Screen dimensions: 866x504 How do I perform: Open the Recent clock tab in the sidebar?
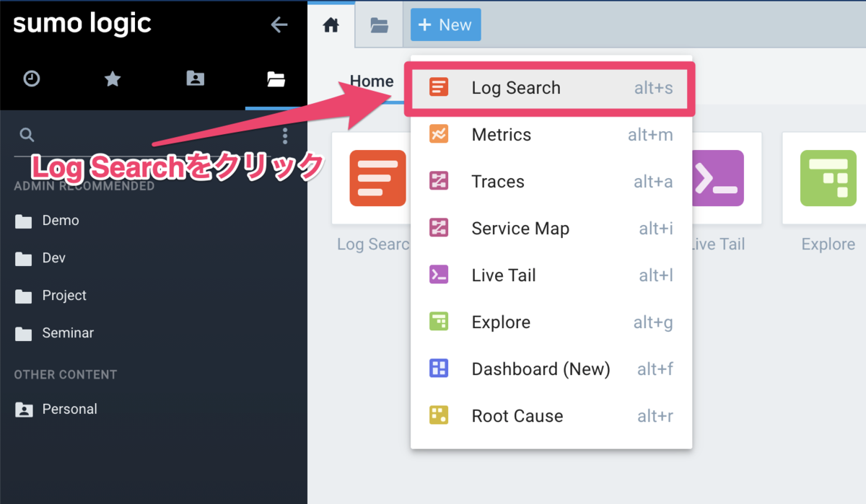pos(32,79)
